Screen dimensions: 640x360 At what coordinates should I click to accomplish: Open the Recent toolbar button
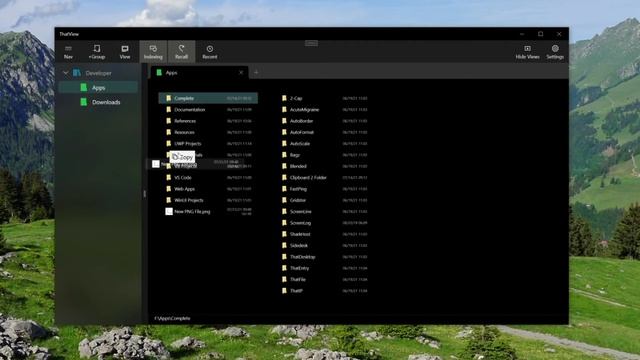(209, 52)
